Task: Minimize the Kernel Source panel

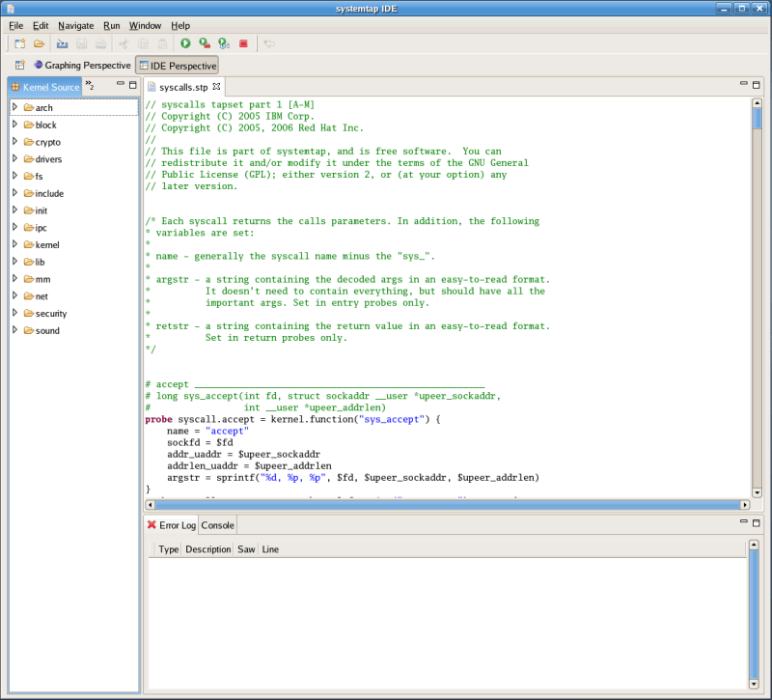Action: [120, 85]
